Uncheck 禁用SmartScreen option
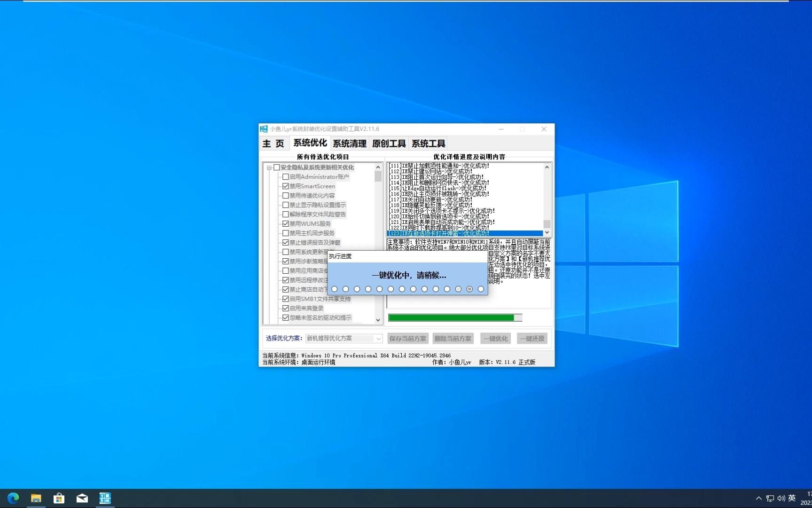This screenshot has height=508, width=812. coord(285,186)
